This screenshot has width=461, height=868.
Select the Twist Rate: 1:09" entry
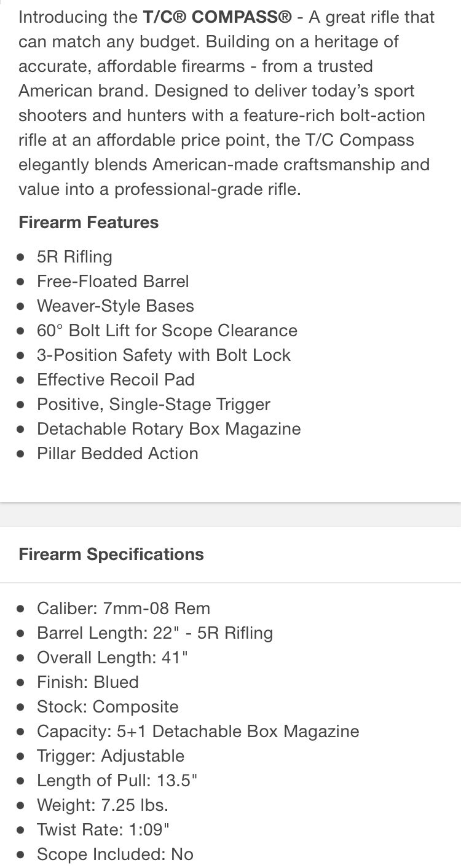[x=103, y=830]
